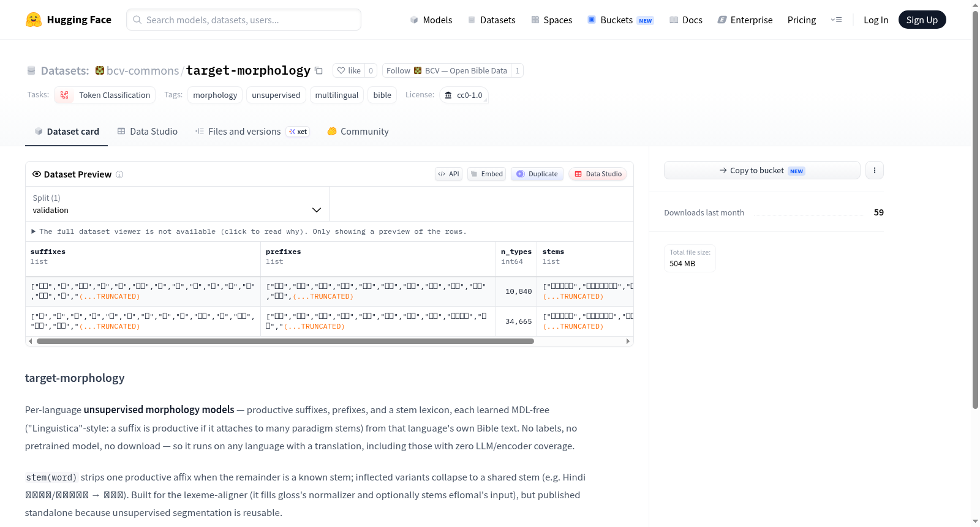Open the more options vertical dots menu
980x527 pixels.
(875, 170)
